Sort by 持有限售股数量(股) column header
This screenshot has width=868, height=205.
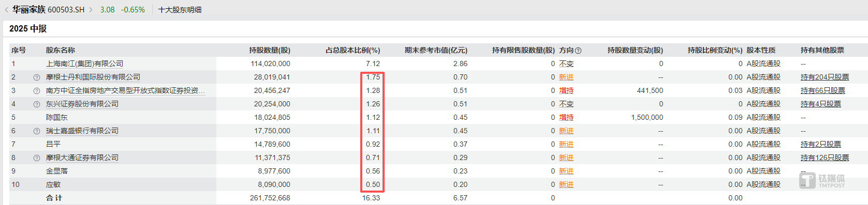523,50
